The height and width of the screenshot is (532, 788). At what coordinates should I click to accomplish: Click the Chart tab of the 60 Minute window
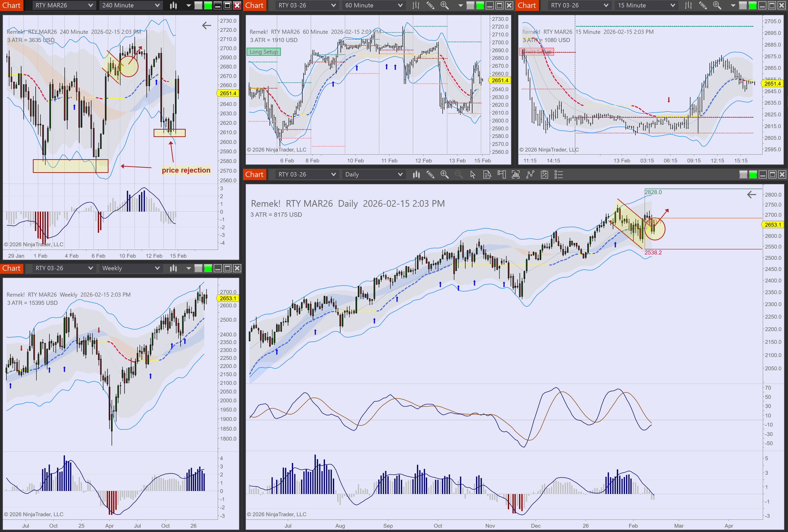[254, 5]
